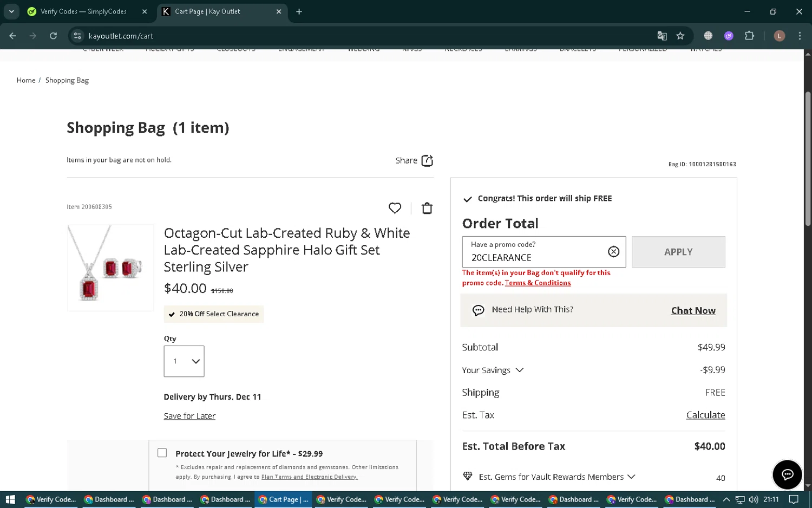
Task: Click Congrats! This order will ship FREE message
Action: click(x=545, y=198)
